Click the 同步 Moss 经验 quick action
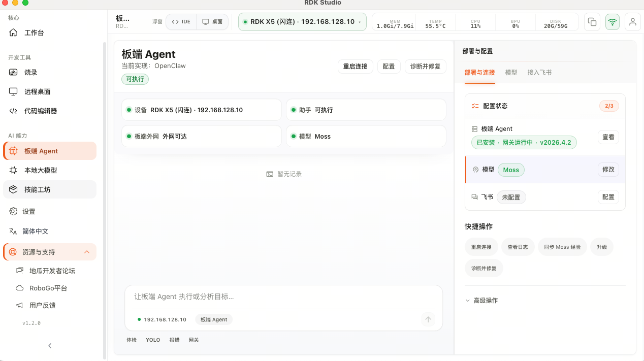The width and height of the screenshot is (644, 361). click(562, 247)
